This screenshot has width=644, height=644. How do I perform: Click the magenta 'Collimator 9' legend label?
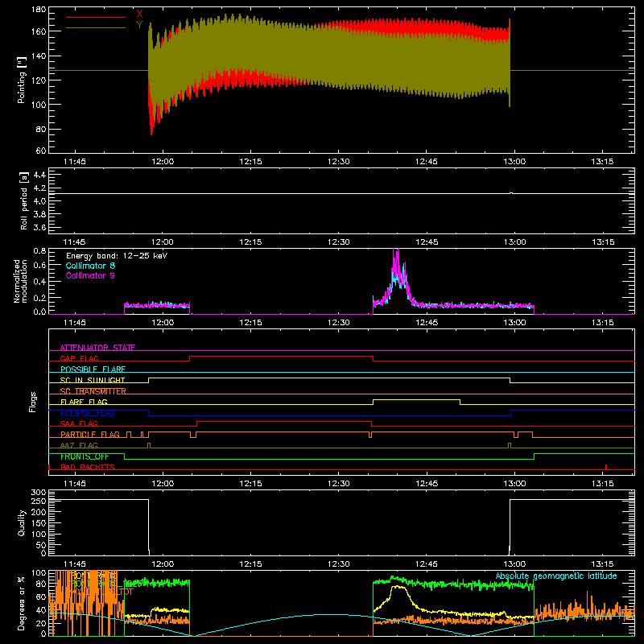90,275
